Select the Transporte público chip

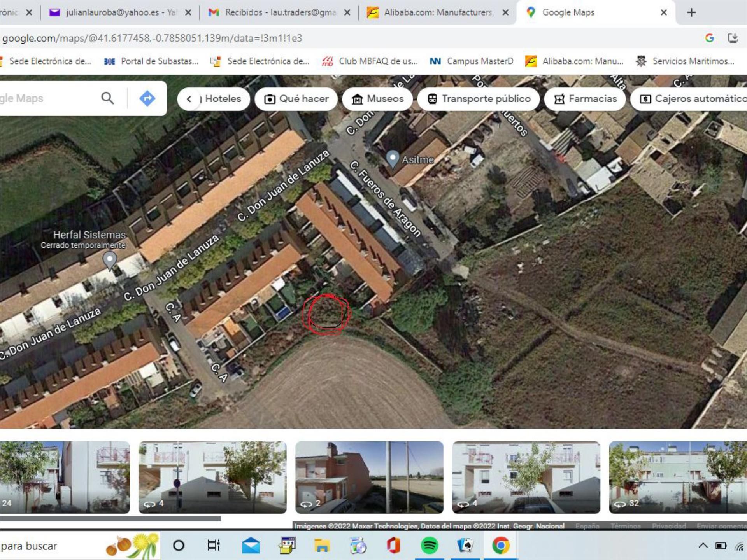pyautogui.click(x=478, y=99)
